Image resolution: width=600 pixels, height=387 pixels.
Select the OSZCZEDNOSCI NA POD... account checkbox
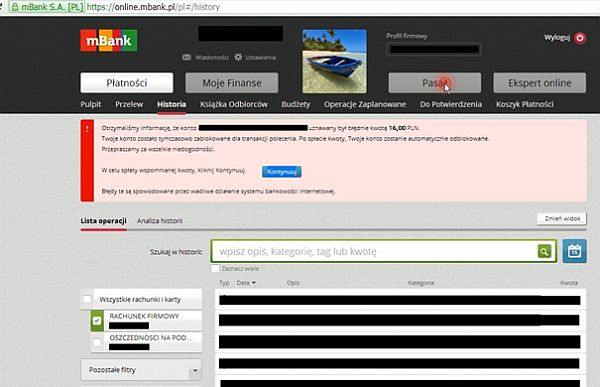tap(97, 342)
